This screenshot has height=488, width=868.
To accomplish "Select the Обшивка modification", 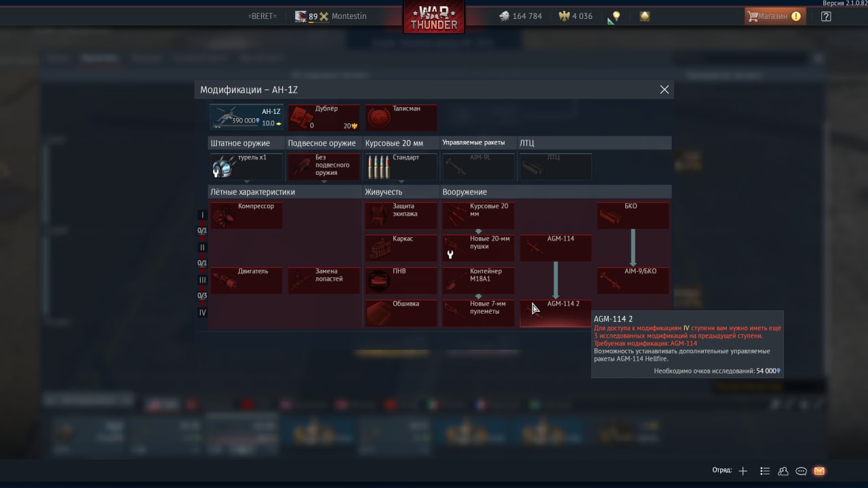I will (401, 313).
